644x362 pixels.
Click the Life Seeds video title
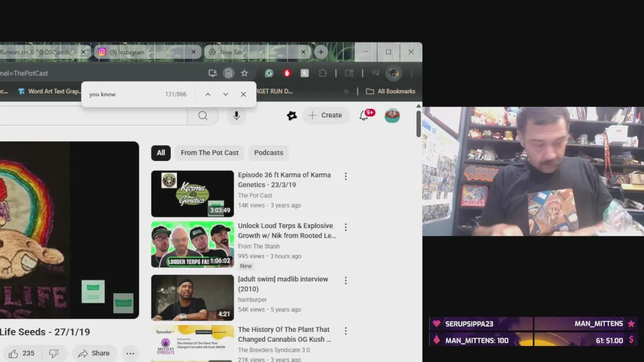(x=45, y=332)
